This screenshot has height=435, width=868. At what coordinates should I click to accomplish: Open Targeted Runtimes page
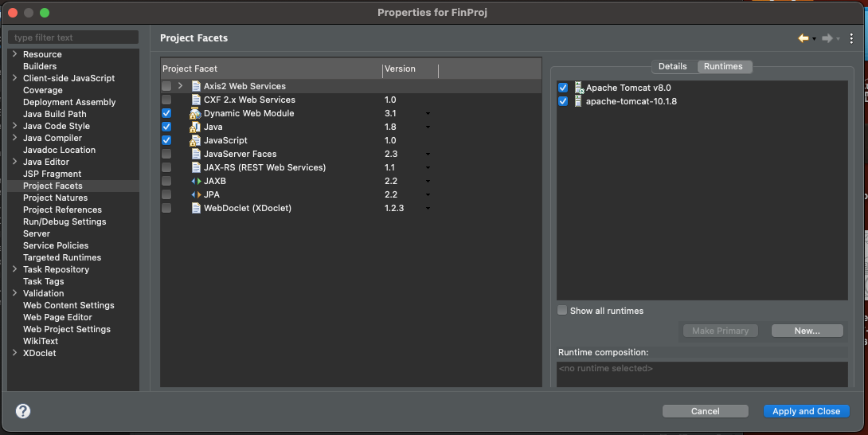point(62,257)
